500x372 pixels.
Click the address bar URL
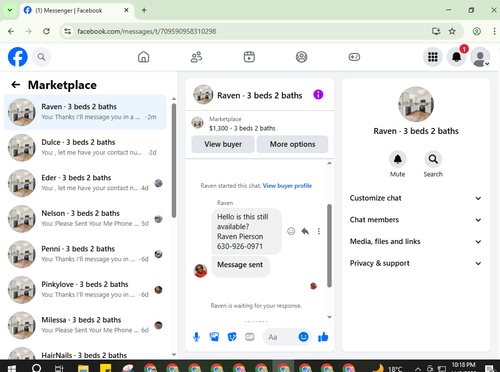tap(147, 31)
